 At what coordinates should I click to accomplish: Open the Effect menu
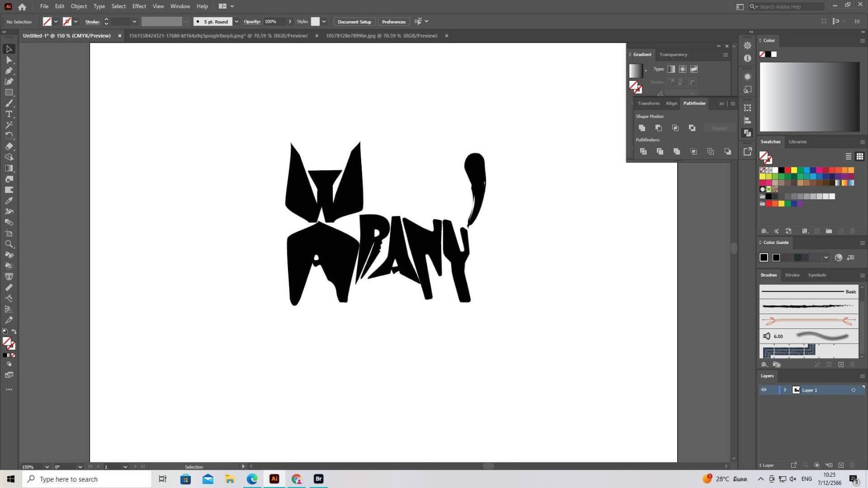click(139, 6)
